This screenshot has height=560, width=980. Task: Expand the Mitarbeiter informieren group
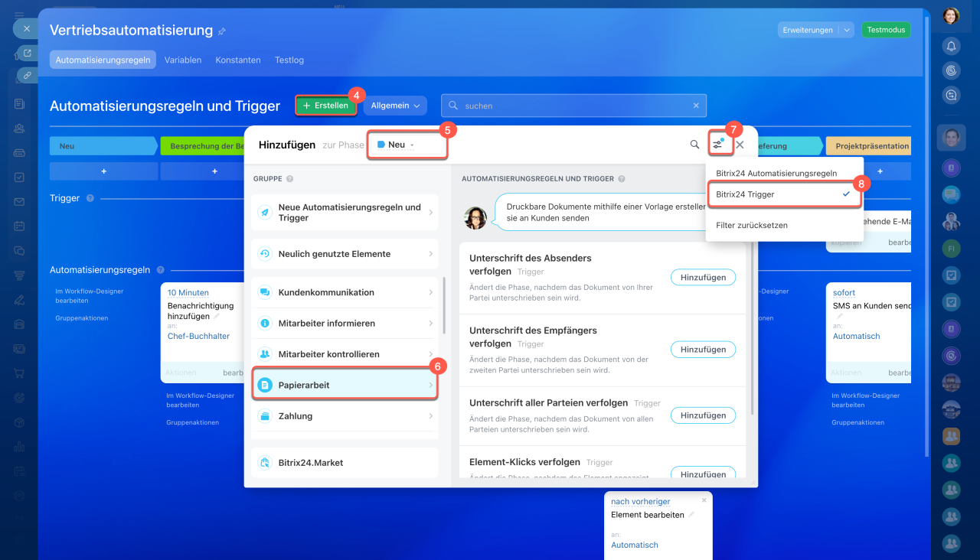tap(345, 324)
